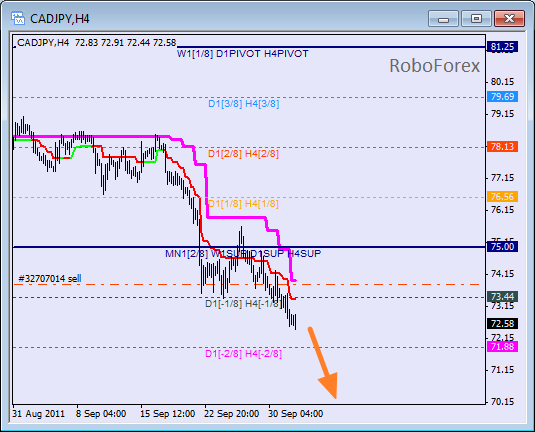Click the CADJPY chart window icon
Viewport: 535px width, 432px height.
pyautogui.click(x=17, y=18)
